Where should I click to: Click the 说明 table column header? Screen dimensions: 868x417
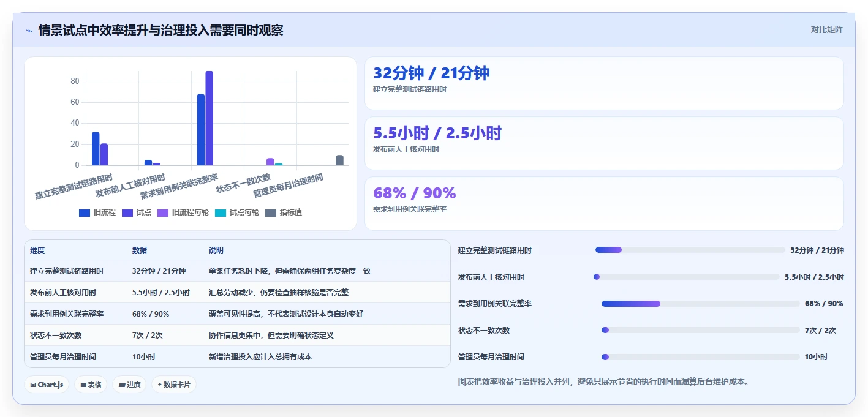coord(216,250)
